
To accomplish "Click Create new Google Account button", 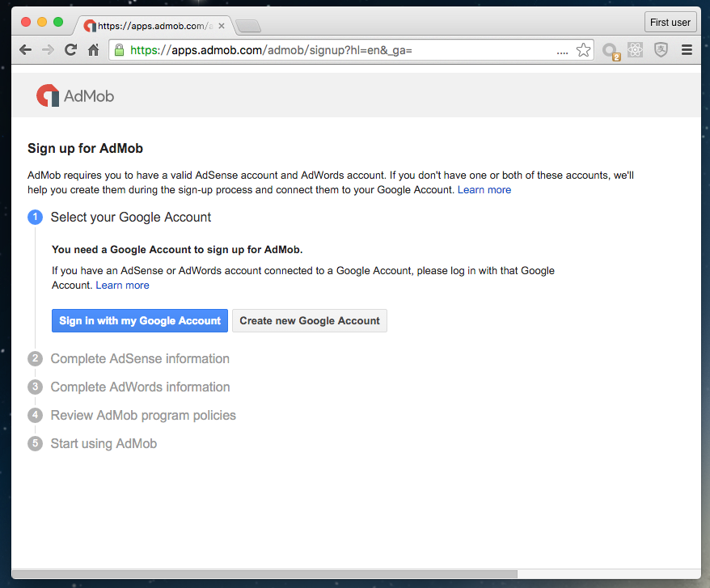I will [x=310, y=321].
